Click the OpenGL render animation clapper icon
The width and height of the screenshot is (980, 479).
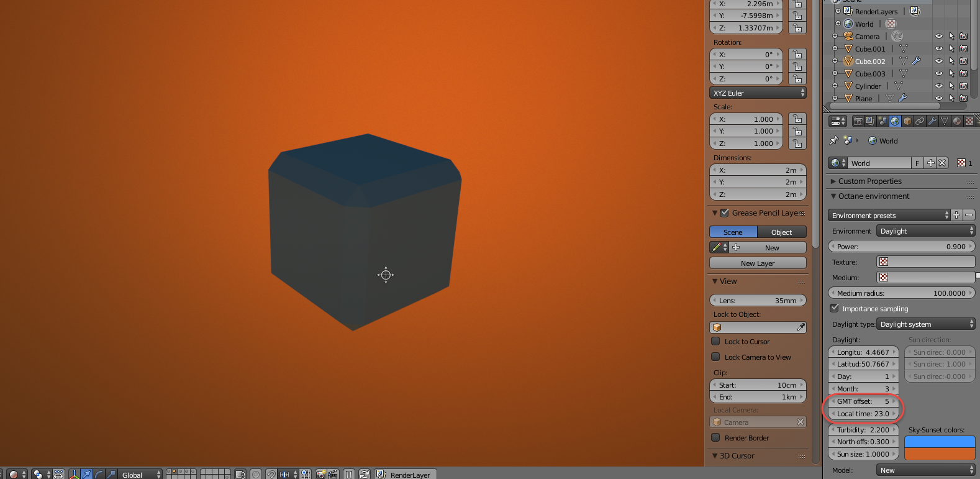333,474
